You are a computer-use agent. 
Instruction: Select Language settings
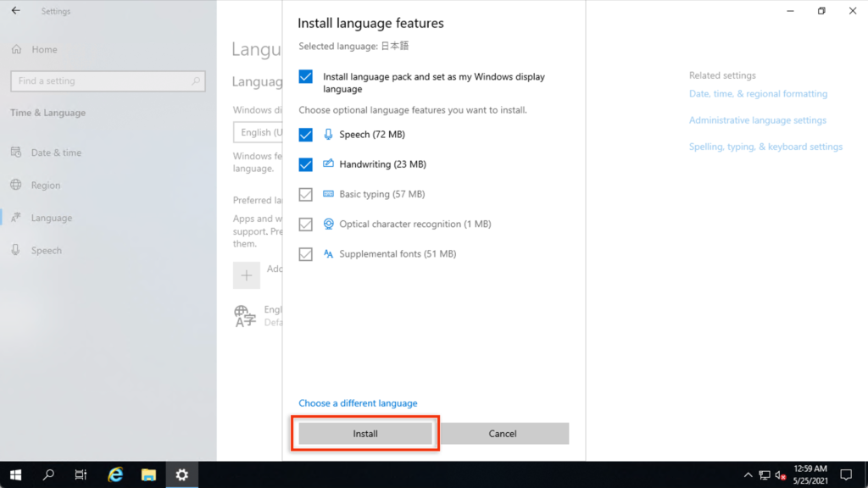point(52,218)
